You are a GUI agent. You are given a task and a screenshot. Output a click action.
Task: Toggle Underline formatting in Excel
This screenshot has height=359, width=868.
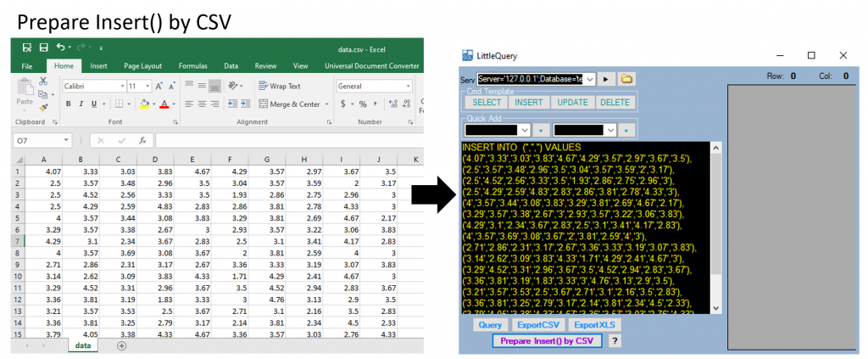[x=93, y=104]
